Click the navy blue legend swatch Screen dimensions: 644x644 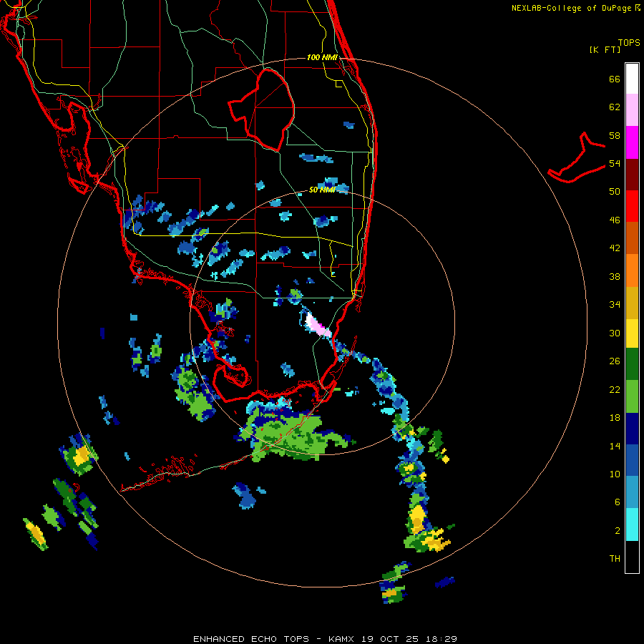tap(632, 429)
